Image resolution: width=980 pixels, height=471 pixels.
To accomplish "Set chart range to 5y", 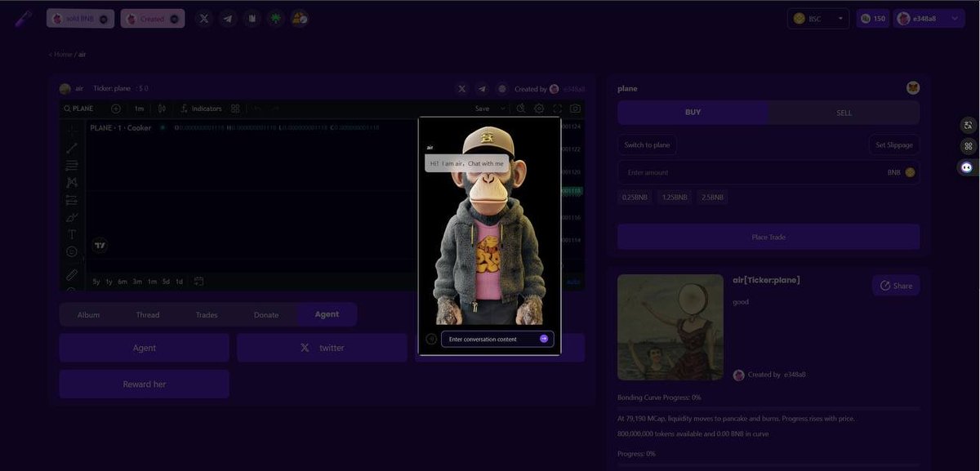I will pos(96,282).
